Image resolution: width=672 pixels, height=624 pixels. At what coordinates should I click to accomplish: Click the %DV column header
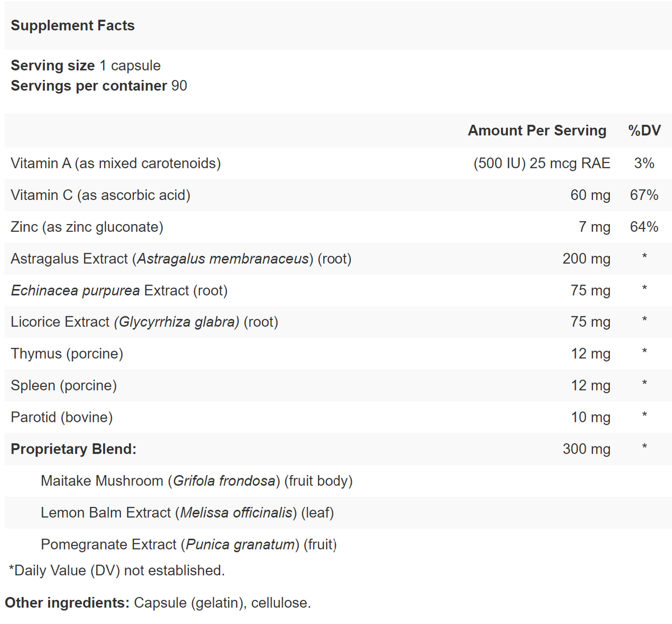pos(644,131)
